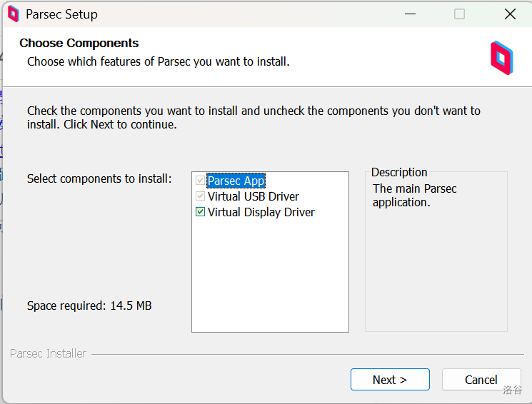
Task: Click the Parsec icon in title bar
Action: [13, 14]
